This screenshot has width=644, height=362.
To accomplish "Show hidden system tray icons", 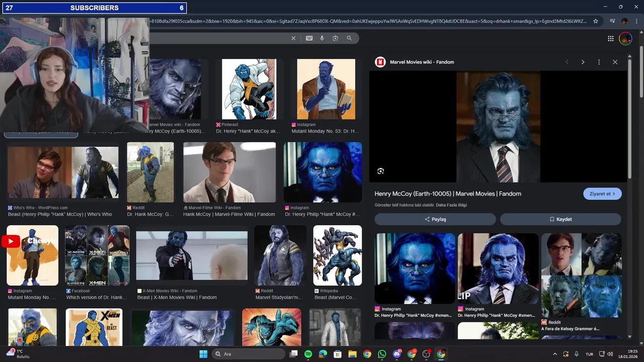I will point(555,354).
